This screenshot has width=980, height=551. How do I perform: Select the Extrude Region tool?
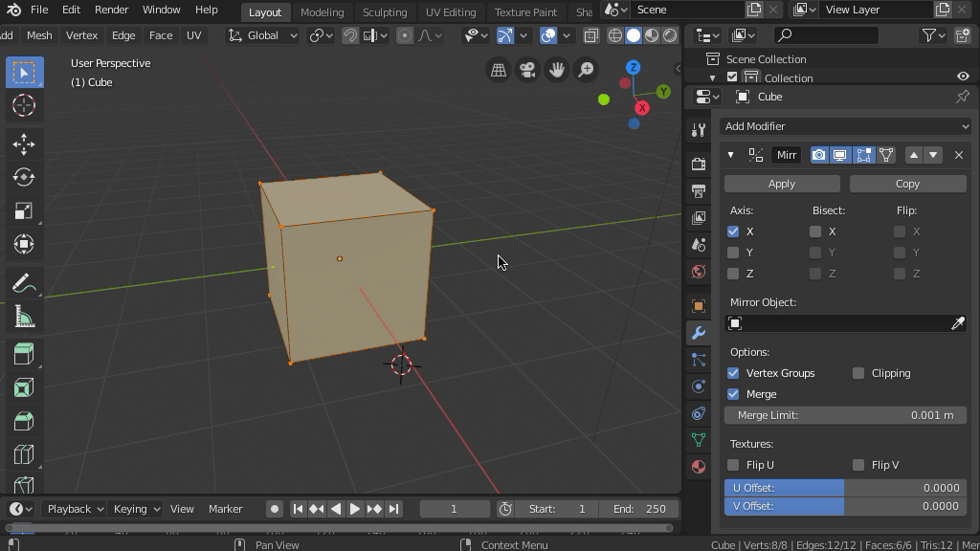tap(24, 354)
